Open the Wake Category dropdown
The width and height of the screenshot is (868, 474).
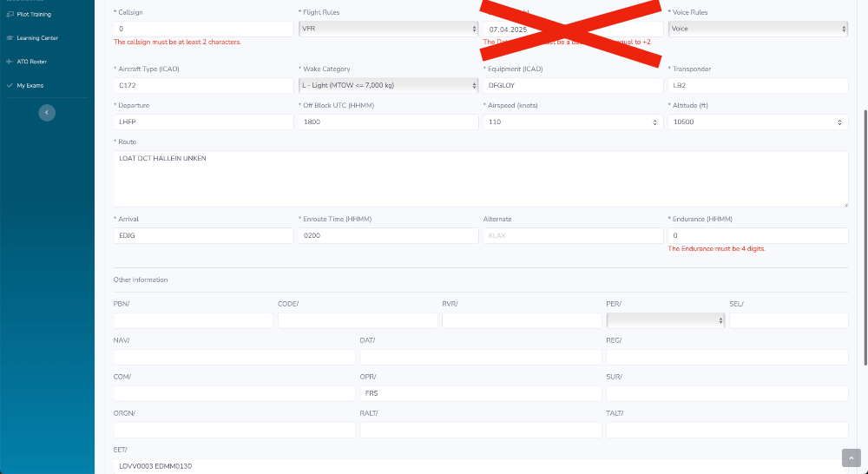point(388,86)
